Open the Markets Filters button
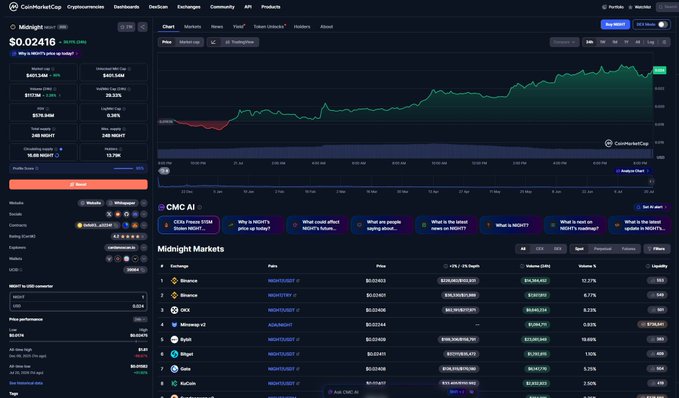 pyautogui.click(x=656, y=249)
